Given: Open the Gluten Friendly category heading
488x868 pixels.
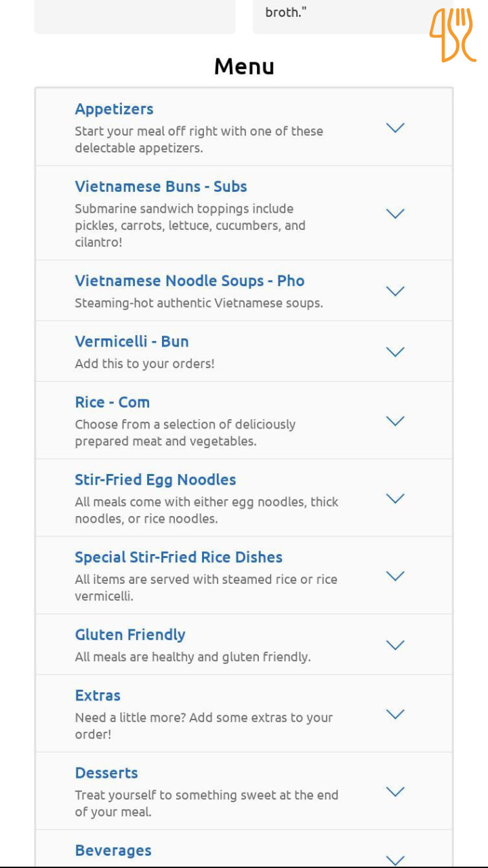Looking at the screenshot, I should [130, 635].
